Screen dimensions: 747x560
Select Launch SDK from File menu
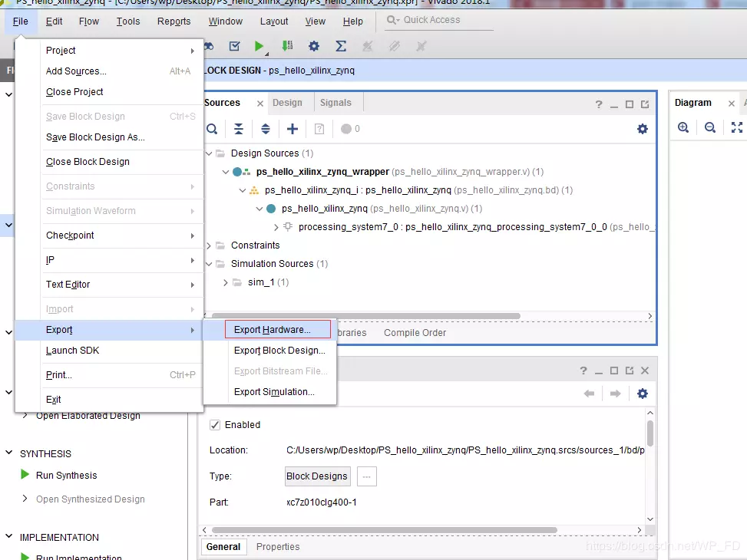pos(72,351)
